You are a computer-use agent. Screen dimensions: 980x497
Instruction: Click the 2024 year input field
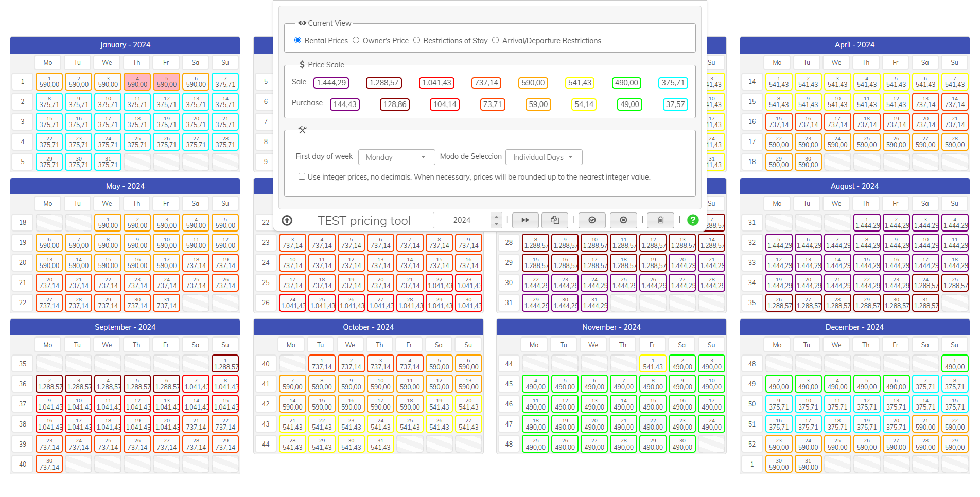click(x=462, y=220)
